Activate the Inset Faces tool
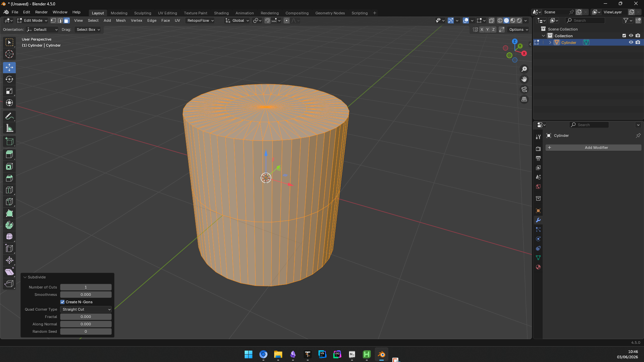Image resolution: width=644 pixels, height=362 pixels. (9, 166)
